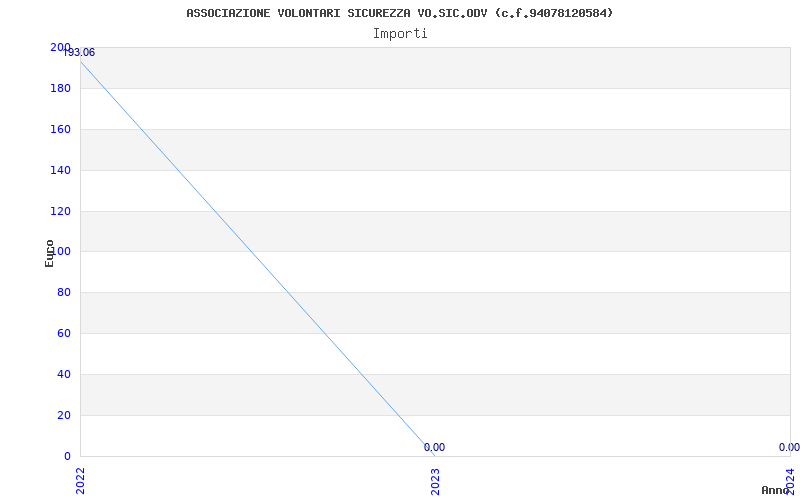Click the 'Euro' y-axis title

tap(49, 253)
